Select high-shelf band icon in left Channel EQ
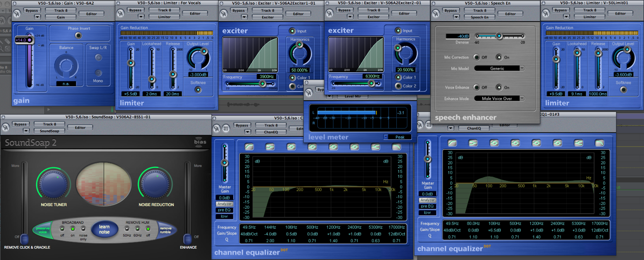This screenshot has height=260, width=644. [x=375, y=146]
